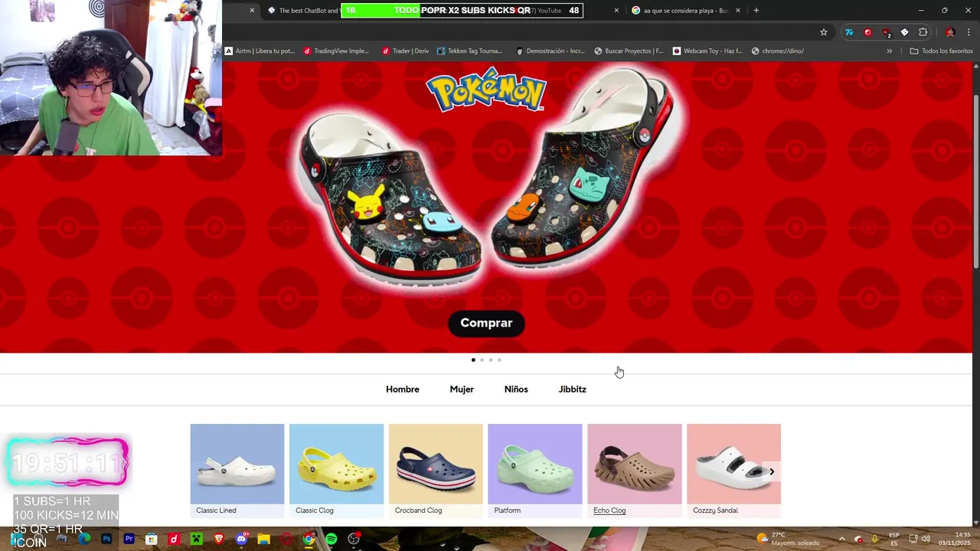Screen dimensions: 980x551
Task: Open the Mujer category
Action: (462, 390)
